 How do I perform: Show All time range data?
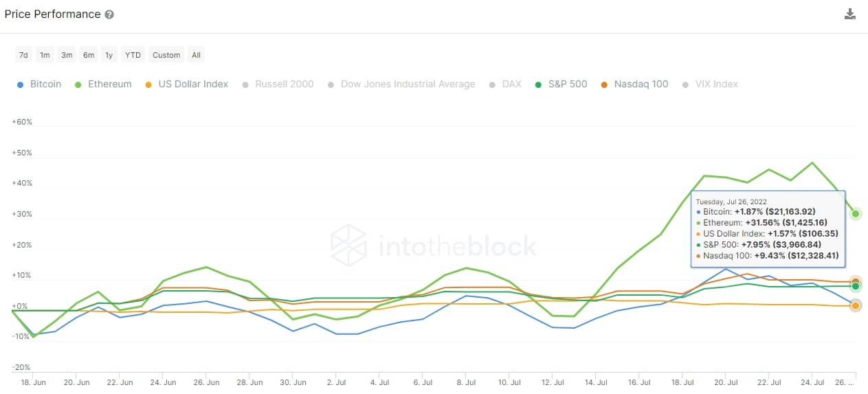click(x=196, y=55)
